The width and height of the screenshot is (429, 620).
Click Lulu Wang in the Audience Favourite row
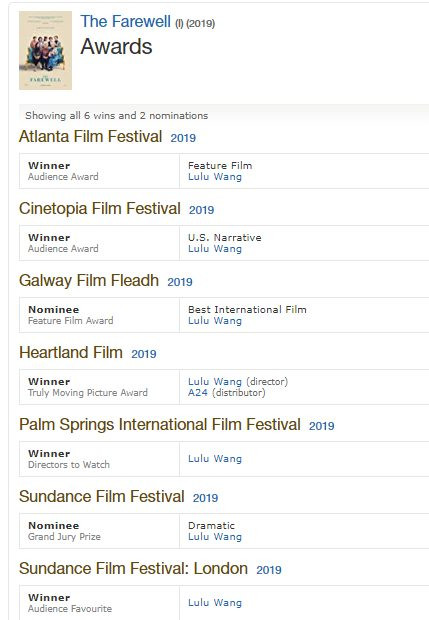coord(215,603)
